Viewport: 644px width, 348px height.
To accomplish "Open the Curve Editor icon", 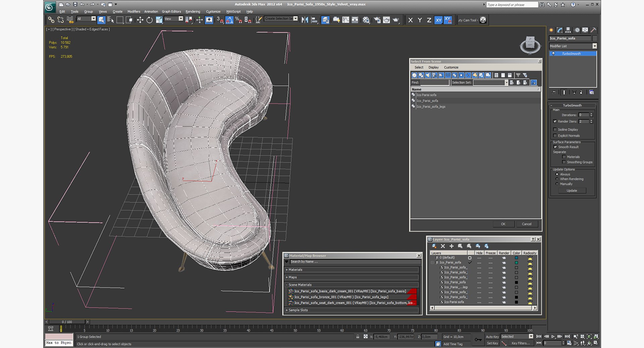I will pos(345,20).
